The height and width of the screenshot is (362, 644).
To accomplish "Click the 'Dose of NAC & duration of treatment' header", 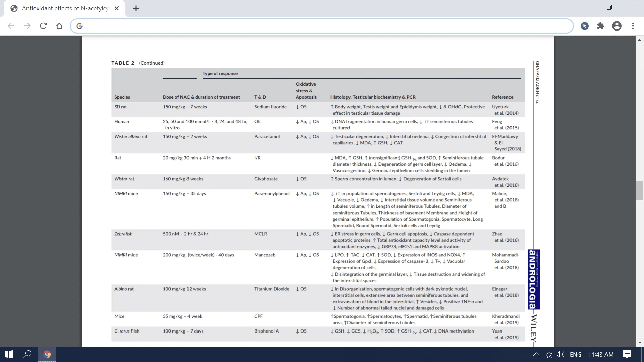I will pos(202,97).
